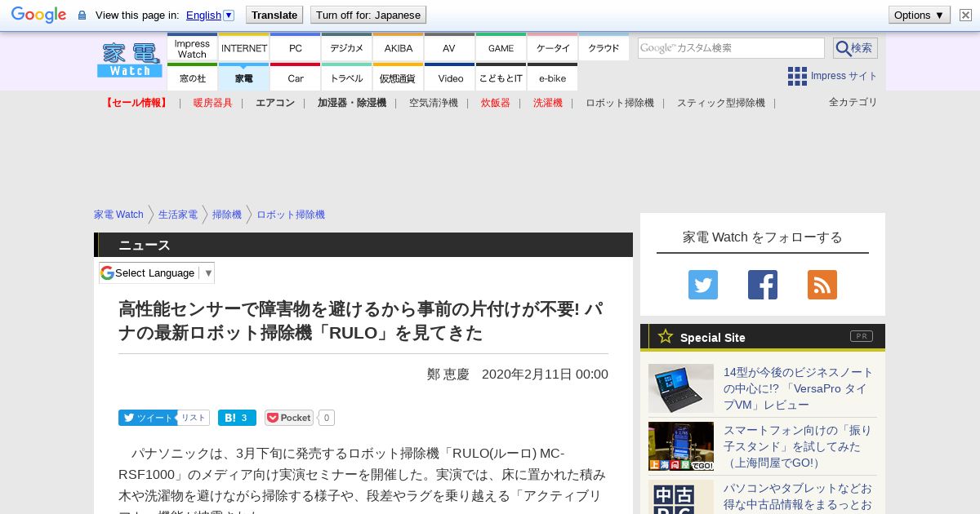
Task: Click the 検索 magnifier search button
Action: coord(855,48)
